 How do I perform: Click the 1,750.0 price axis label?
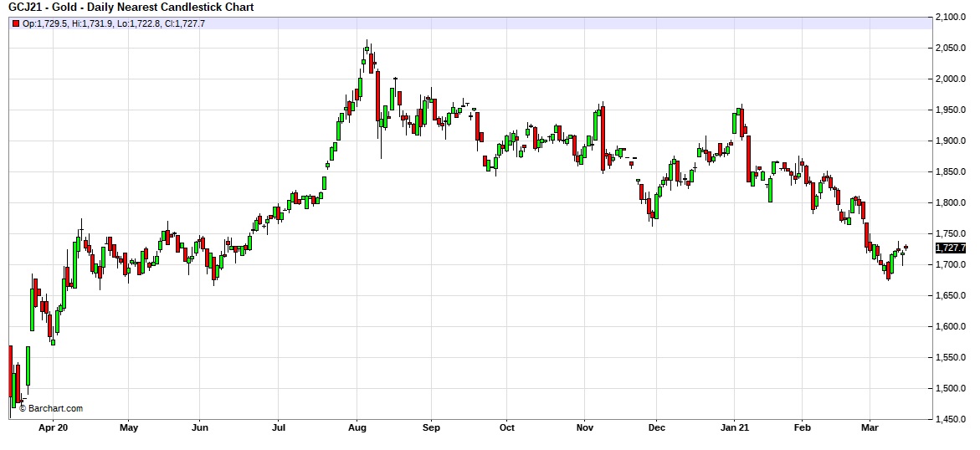tap(952, 233)
